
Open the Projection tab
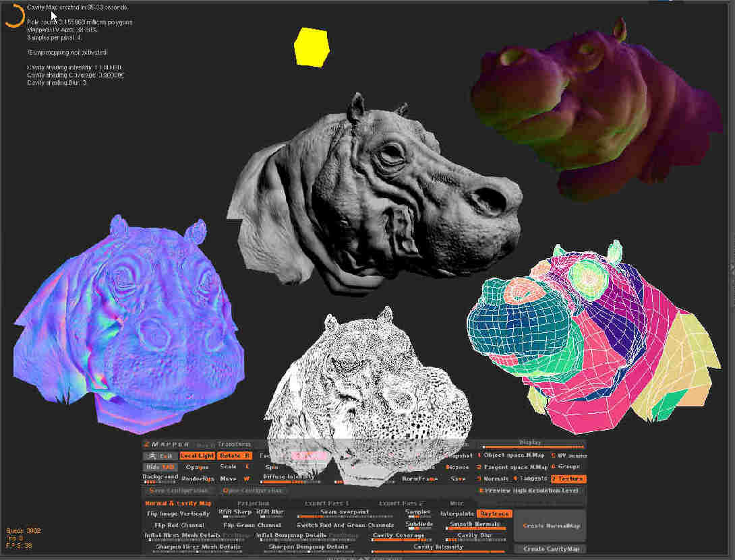253,503
